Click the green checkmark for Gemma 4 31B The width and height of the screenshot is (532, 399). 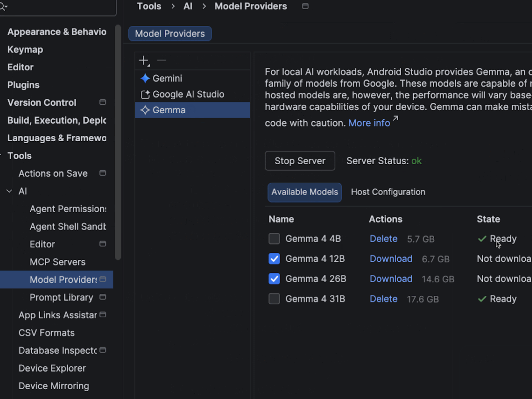pyautogui.click(x=482, y=299)
